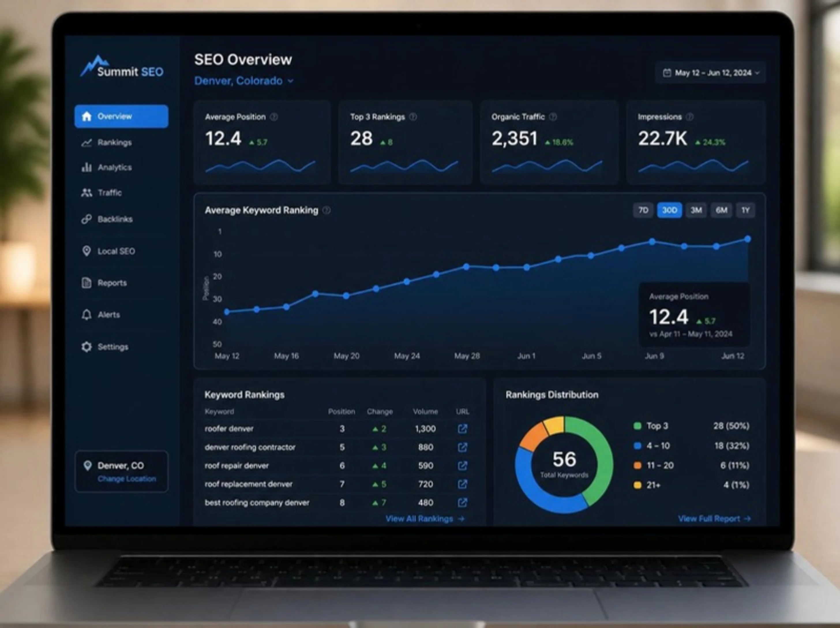840x628 pixels.
Task: Open URL icon for denver roofing contractor
Action: pos(462,447)
